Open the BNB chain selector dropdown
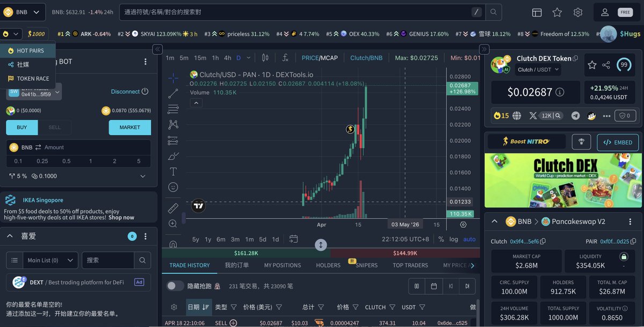Image resolution: width=644 pixels, height=327 pixels. (x=23, y=12)
